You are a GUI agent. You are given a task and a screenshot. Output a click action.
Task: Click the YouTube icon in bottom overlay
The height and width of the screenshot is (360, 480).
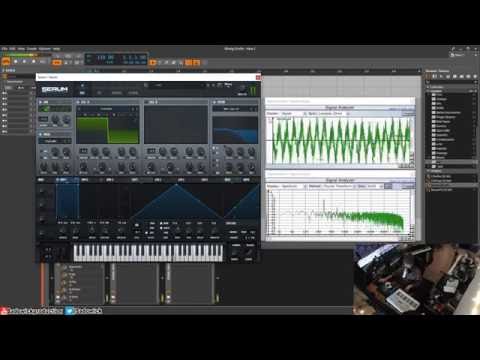pos(4,311)
